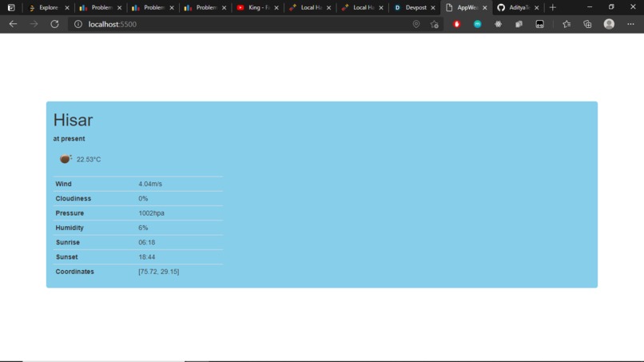Select the 22.53°C temperature text
This screenshot has height=362, width=644.
click(89, 160)
